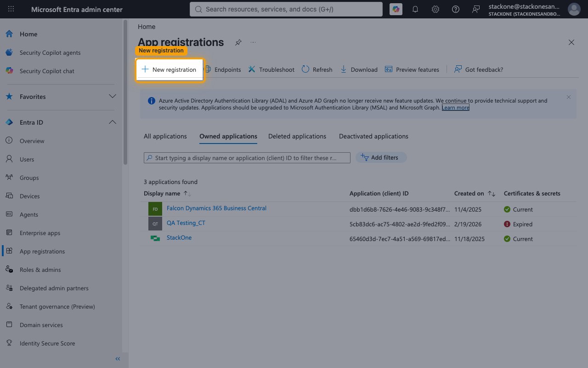Close the App registrations blade
The width and height of the screenshot is (588, 368).
(x=571, y=42)
